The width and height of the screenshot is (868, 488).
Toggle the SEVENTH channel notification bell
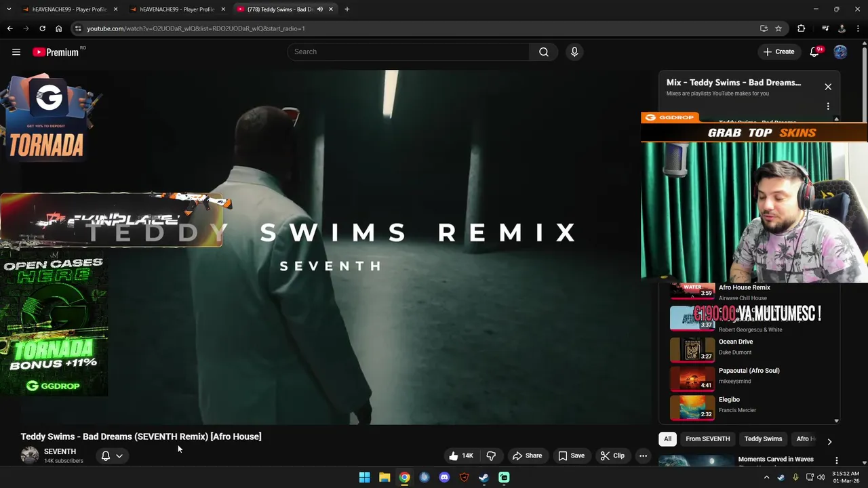point(112,455)
